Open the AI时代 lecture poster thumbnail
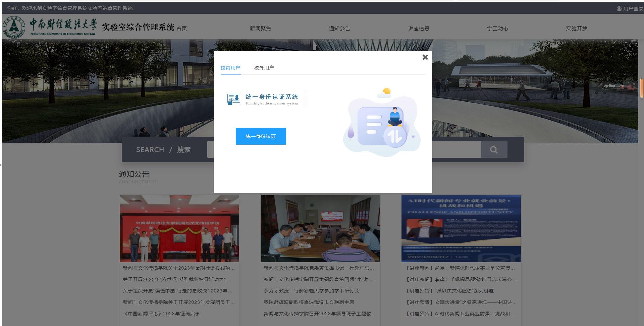 coord(461,228)
